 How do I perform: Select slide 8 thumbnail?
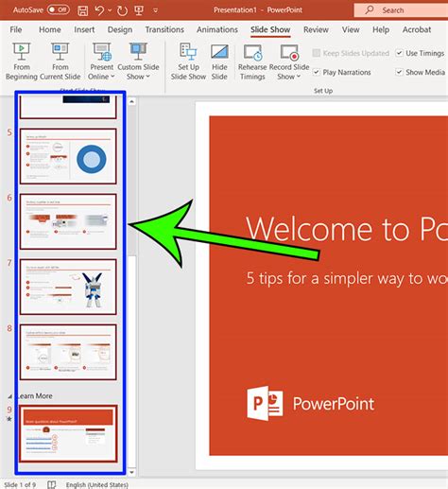68,352
